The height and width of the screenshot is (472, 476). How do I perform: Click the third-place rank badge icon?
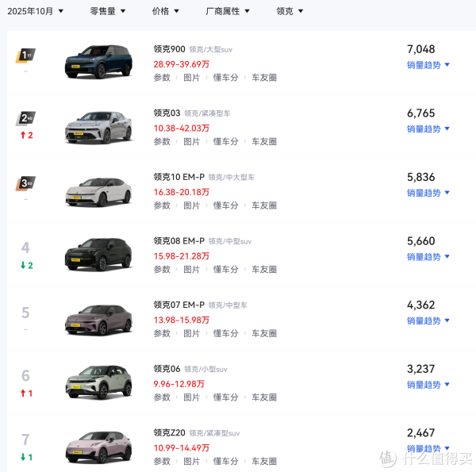[26, 182]
